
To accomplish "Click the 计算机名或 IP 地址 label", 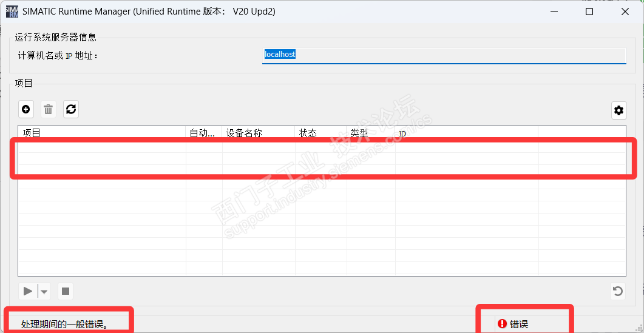I will tap(58, 55).
